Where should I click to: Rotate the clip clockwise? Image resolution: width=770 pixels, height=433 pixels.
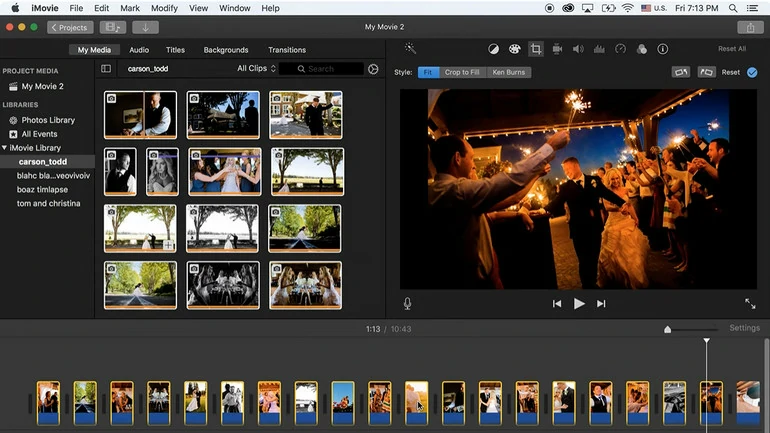coord(706,72)
